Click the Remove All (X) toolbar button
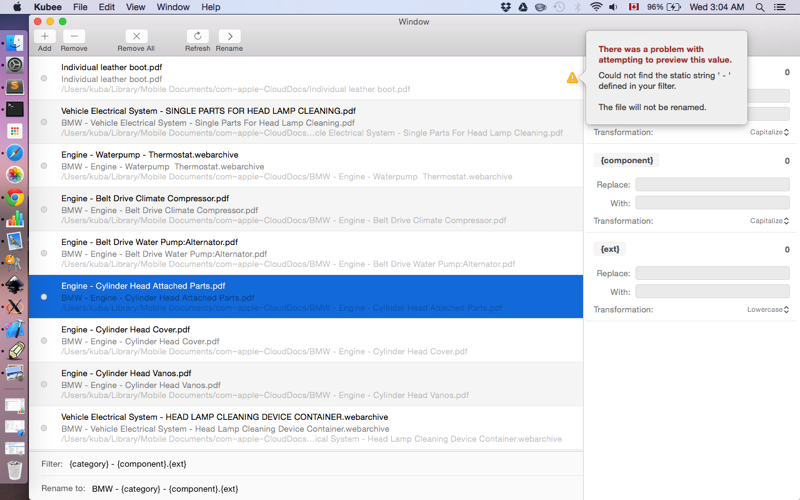Screen dimensions: 800x500 [x=136, y=36]
